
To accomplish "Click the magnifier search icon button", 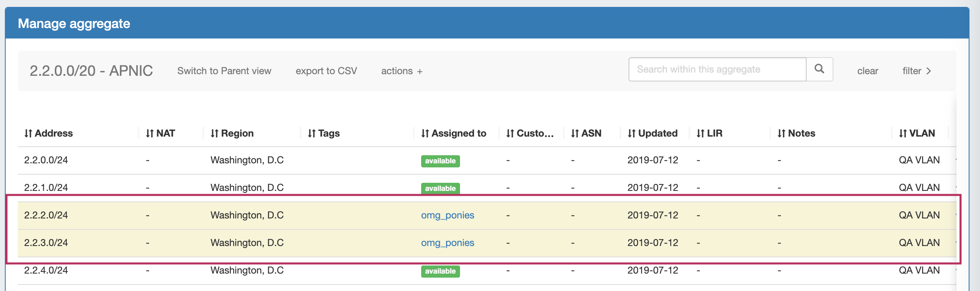I will pyautogui.click(x=819, y=69).
